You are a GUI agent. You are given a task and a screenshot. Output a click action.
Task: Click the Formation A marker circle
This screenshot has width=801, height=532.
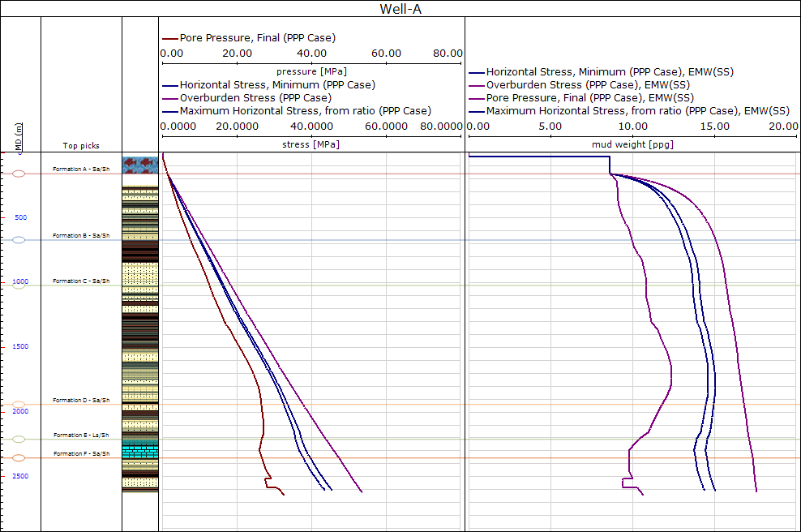click(19, 174)
